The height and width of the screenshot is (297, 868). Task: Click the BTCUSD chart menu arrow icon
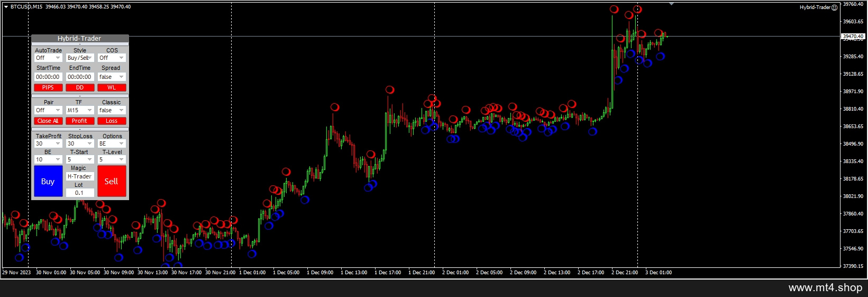[x=6, y=7]
